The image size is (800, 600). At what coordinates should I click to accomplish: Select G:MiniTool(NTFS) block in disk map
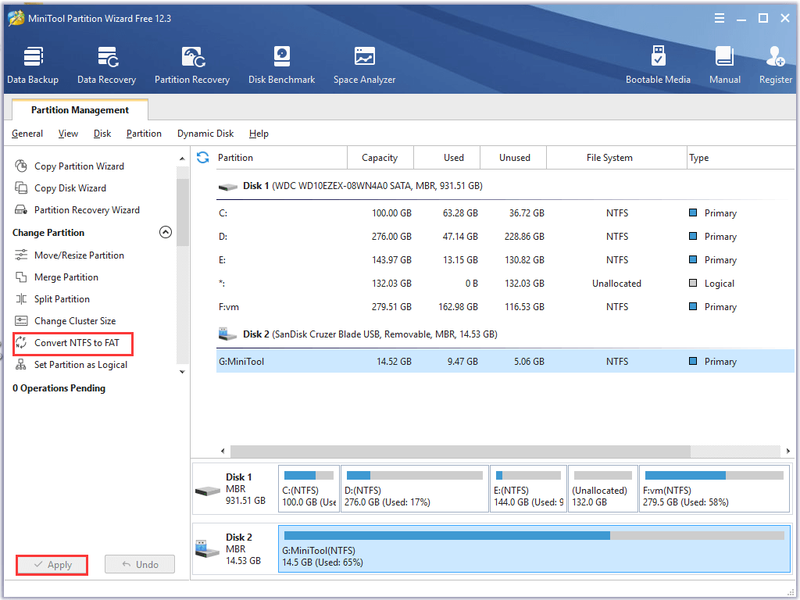click(534, 549)
